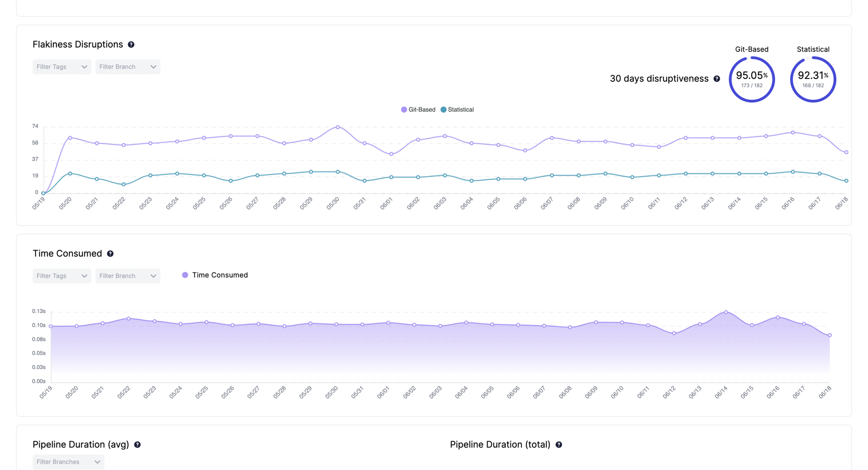This screenshot has width=868, height=470.
Task: Click help icon next to Time Consumed
Action: click(110, 254)
